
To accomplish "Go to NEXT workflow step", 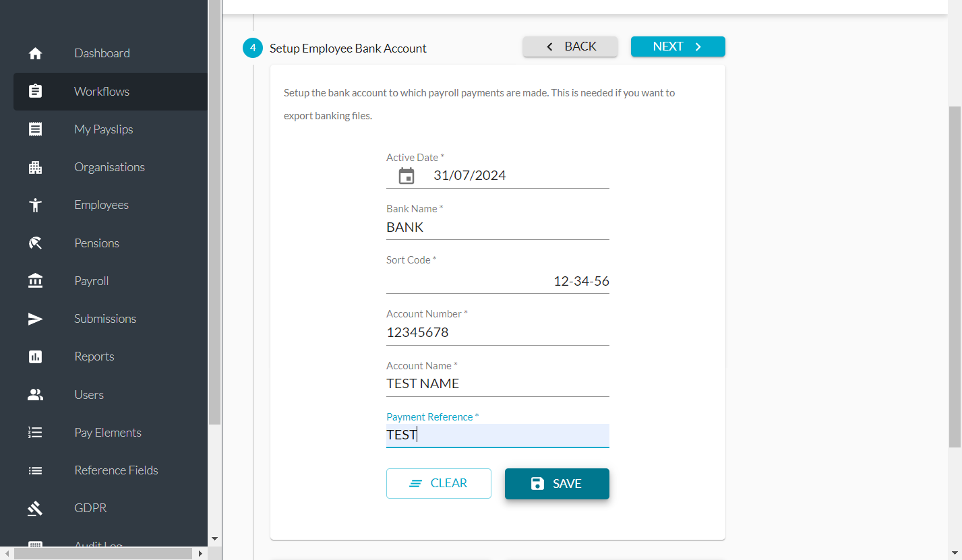I will tap(678, 46).
